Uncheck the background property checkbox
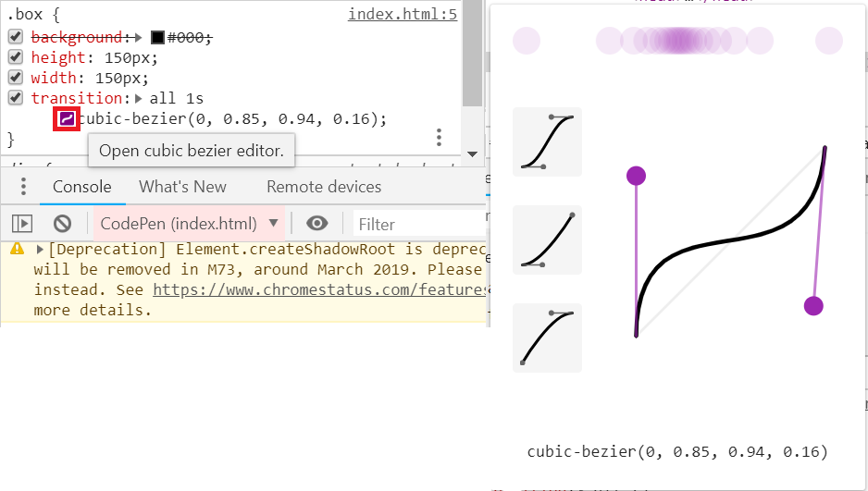This screenshot has width=868, height=491. tap(16, 37)
